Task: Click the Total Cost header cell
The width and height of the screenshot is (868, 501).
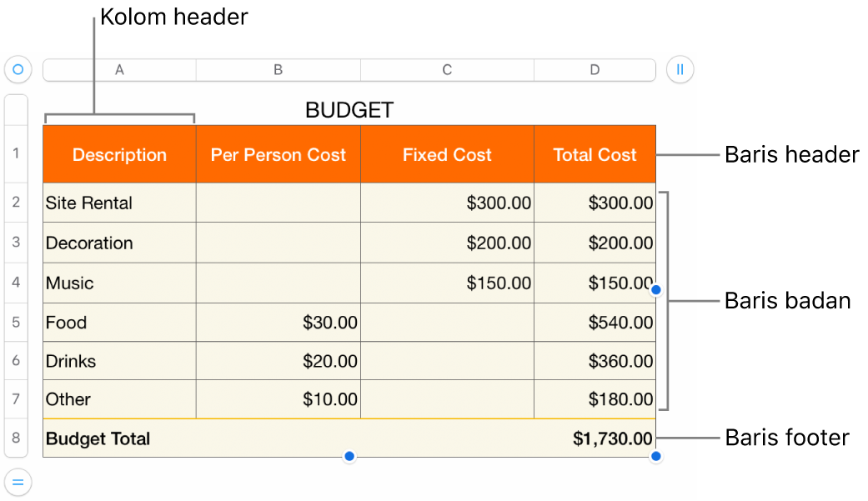Action: (x=595, y=155)
